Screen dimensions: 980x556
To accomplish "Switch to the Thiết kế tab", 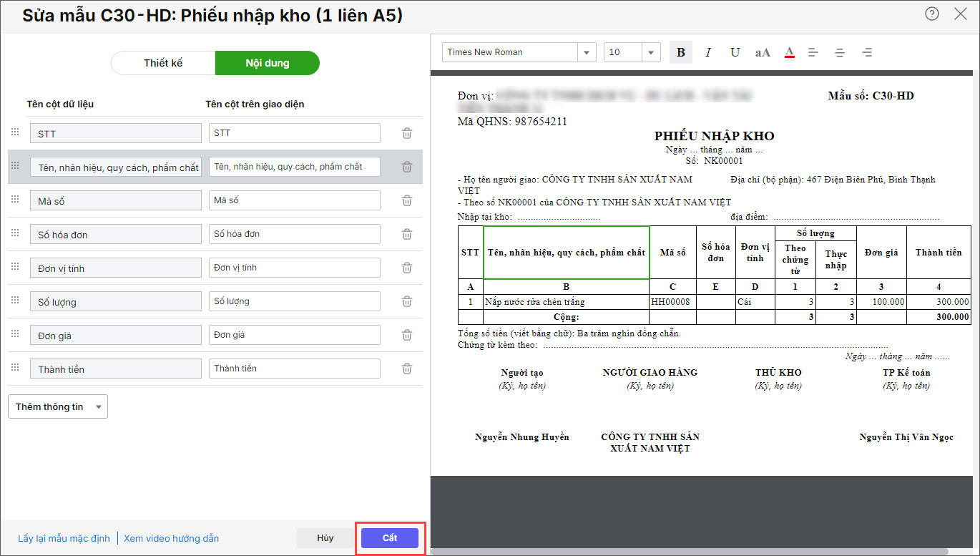I will coord(163,63).
